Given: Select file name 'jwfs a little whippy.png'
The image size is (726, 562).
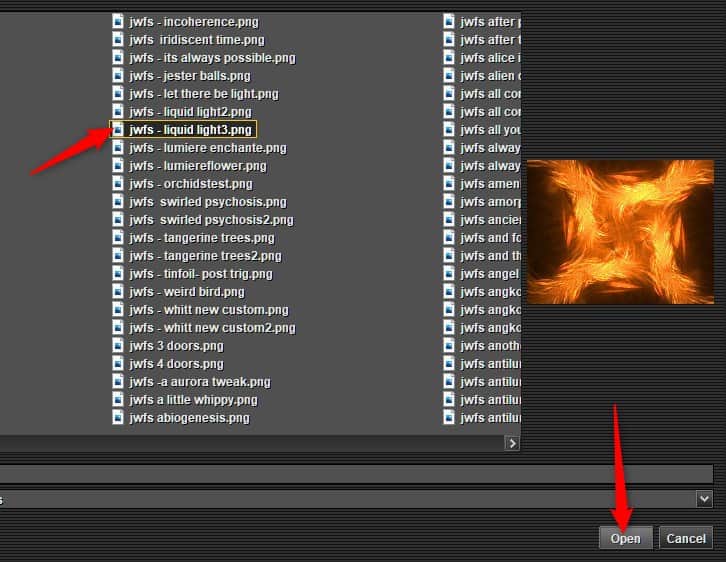Looking at the screenshot, I should click(193, 400).
